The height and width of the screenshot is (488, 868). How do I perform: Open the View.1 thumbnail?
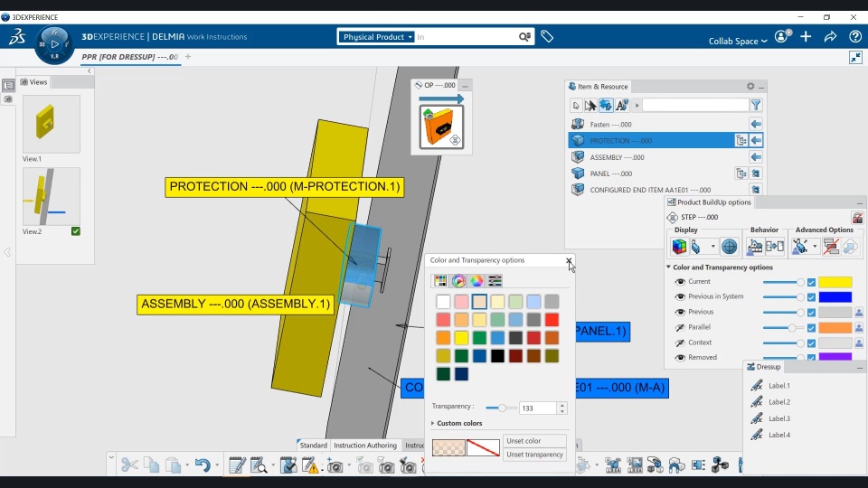(x=52, y=124)
